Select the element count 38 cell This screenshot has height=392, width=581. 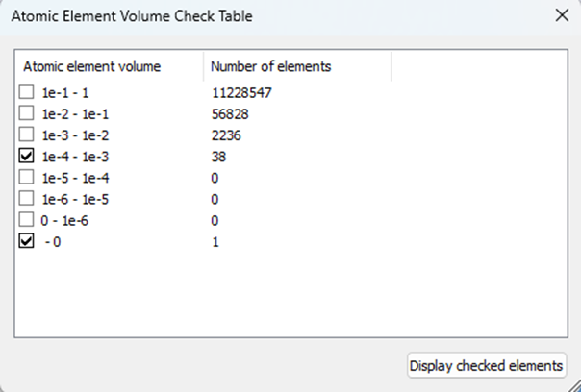(218, 157)
